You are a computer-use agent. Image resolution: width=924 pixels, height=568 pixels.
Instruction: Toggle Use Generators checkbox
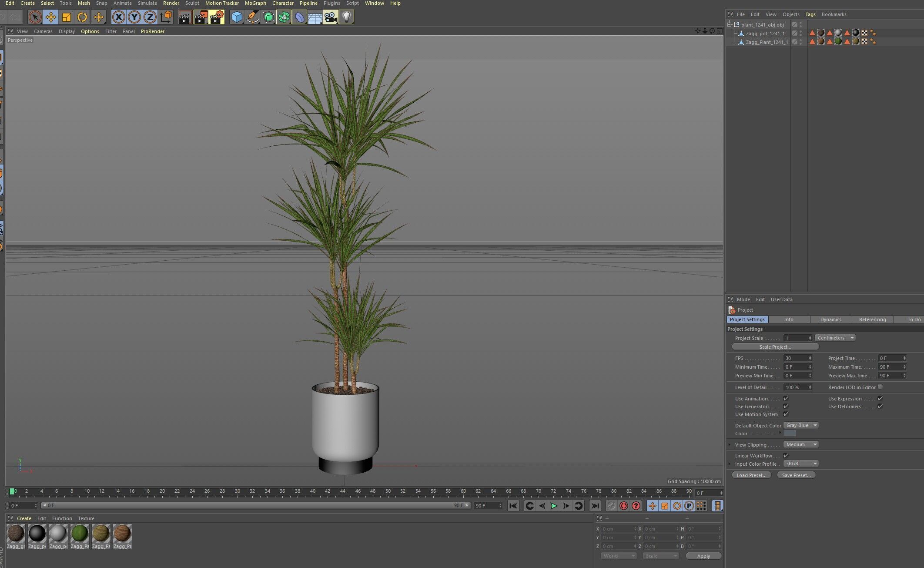point(786,406)
